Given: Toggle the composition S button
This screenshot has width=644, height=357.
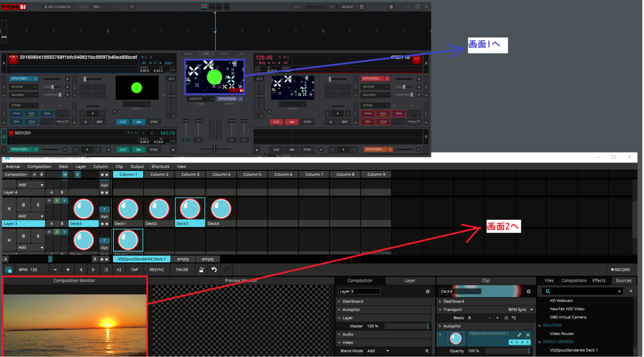Looking at the screenshot, I should [x=77, y=174].
